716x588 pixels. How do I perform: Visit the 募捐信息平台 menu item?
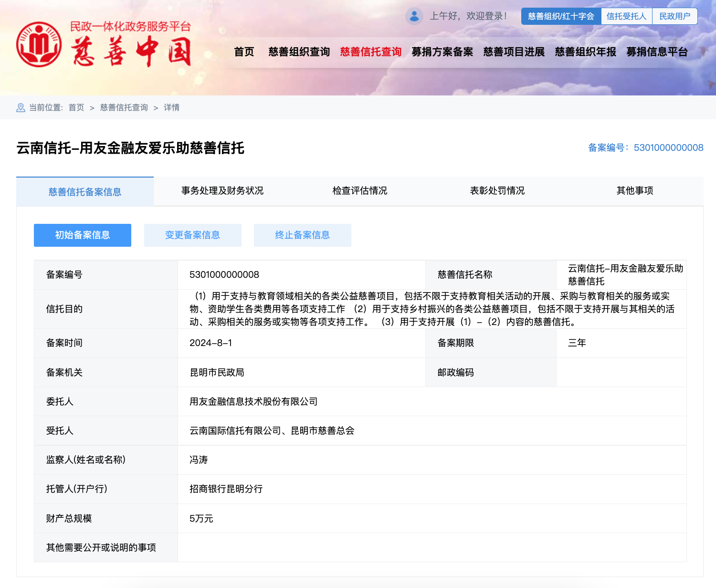(657, 52)
